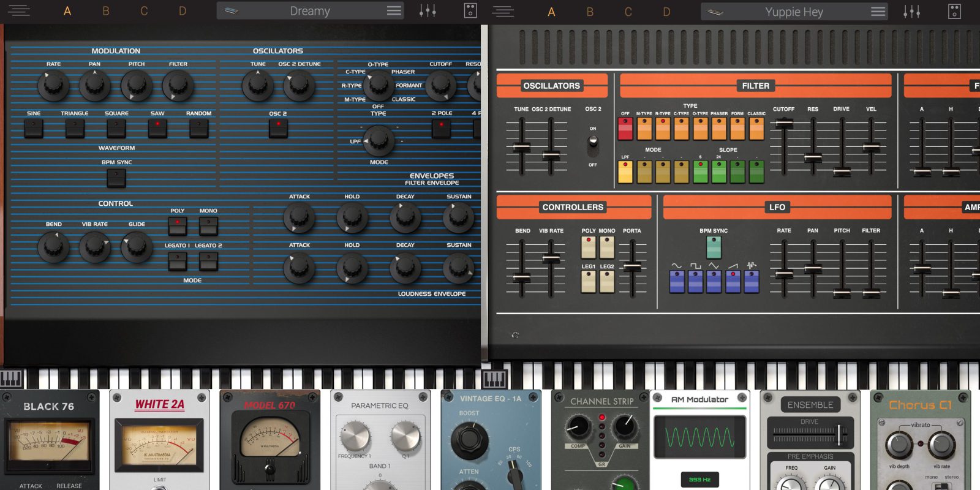The image size is (980, 490).
Task: Switch to part B on left synth
Action: (x=106, y=11)
